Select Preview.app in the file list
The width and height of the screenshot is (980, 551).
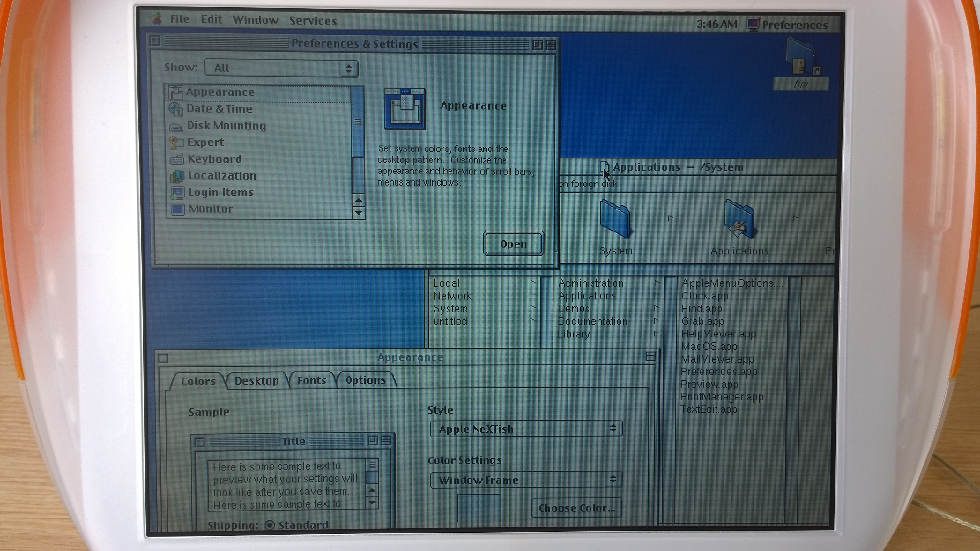pyautogui.click(x=709, y=384)
